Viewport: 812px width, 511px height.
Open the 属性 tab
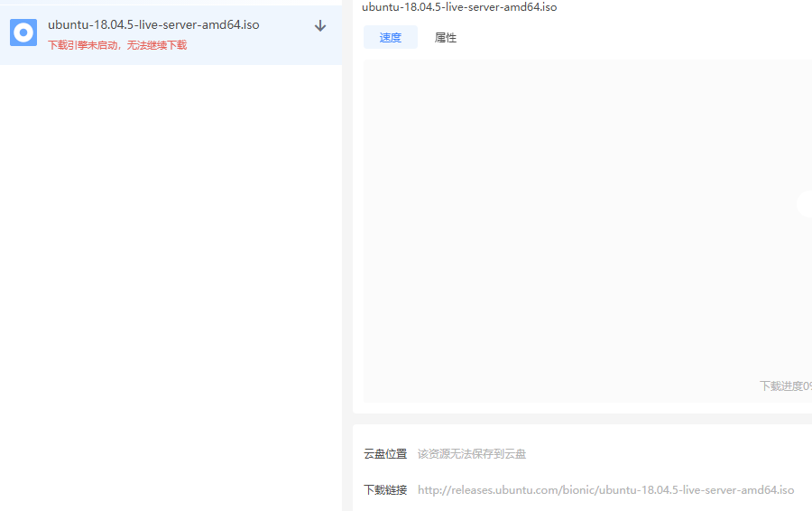coord(446,38)
